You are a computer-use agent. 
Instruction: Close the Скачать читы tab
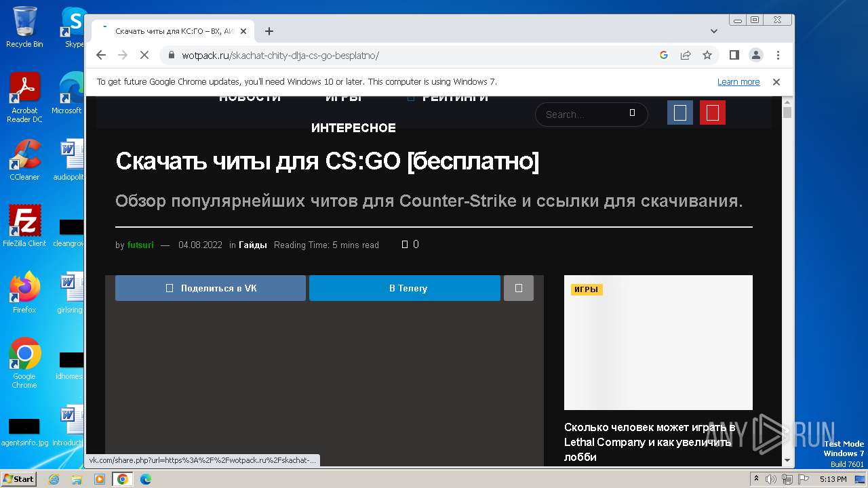(x=243, y=31)
